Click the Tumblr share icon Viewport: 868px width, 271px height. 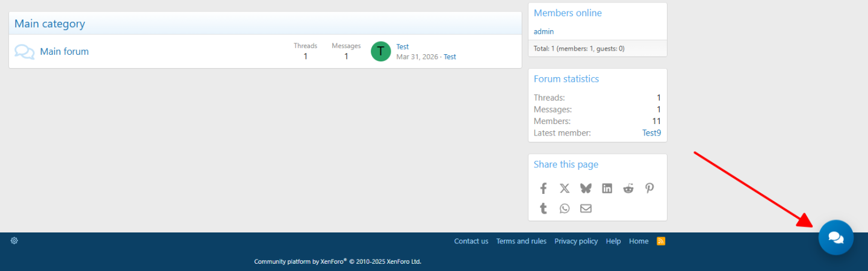click(x=543, y=208)
